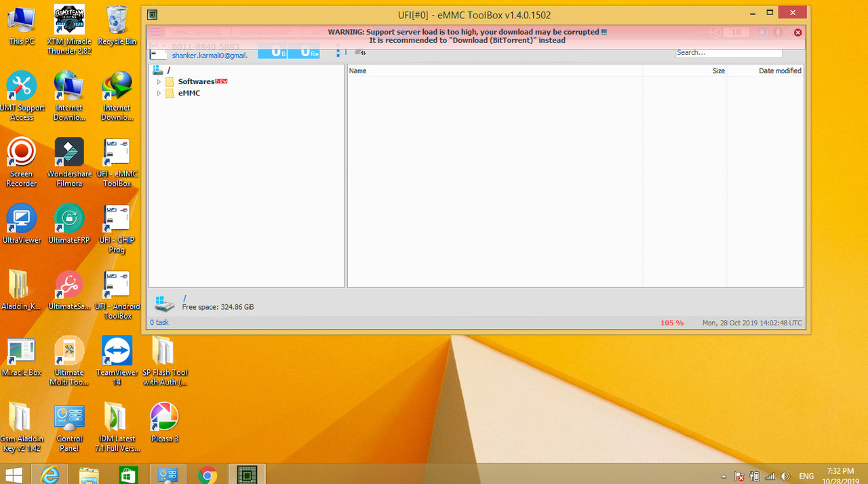Screen dimensions: 868x484
Task: Open Internet Explorer from taskbar
Action: click(50, 475)
